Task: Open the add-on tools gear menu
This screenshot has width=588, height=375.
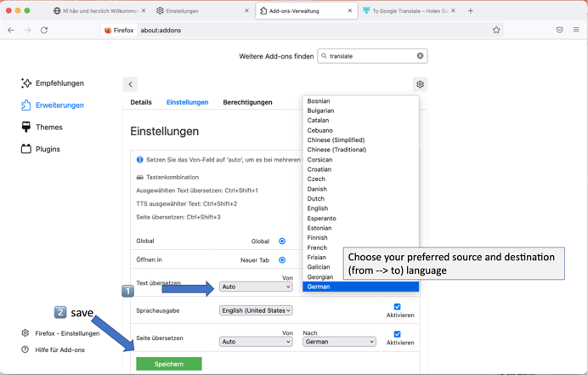Action: 420,84
